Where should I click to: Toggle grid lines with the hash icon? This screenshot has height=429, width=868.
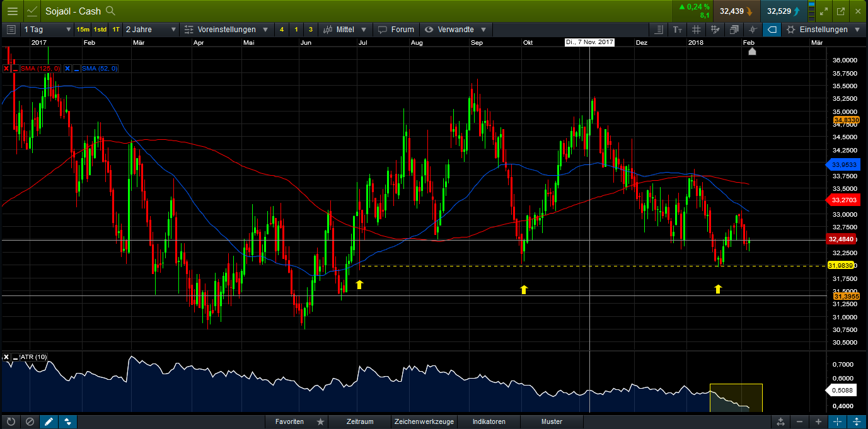click(x=697, y=30)
